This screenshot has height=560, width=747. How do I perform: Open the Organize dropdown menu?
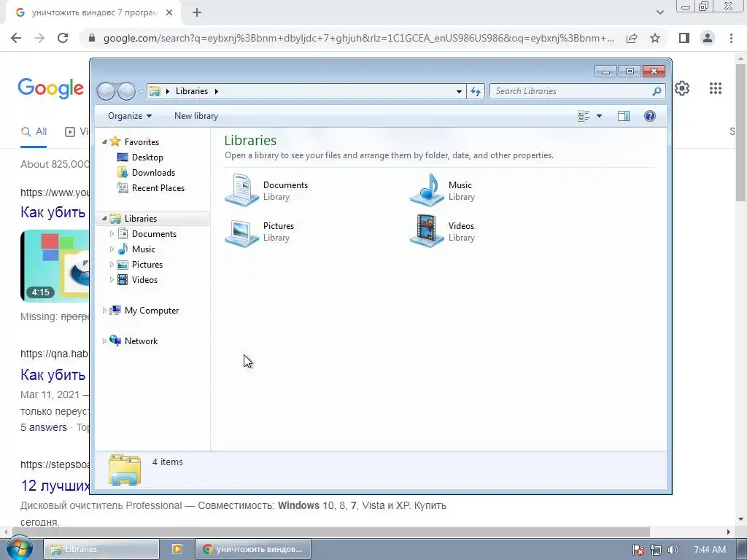click(x=130, y=116)
